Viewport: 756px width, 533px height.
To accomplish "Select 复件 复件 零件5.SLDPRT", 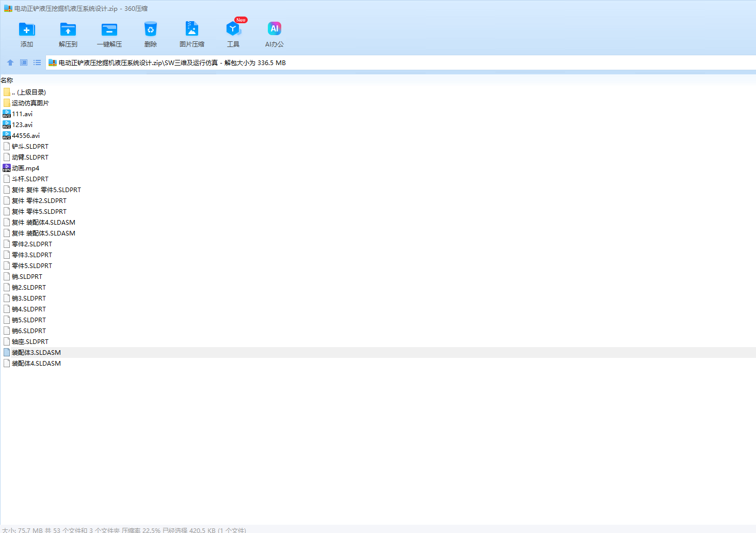I will click(378, 190).
